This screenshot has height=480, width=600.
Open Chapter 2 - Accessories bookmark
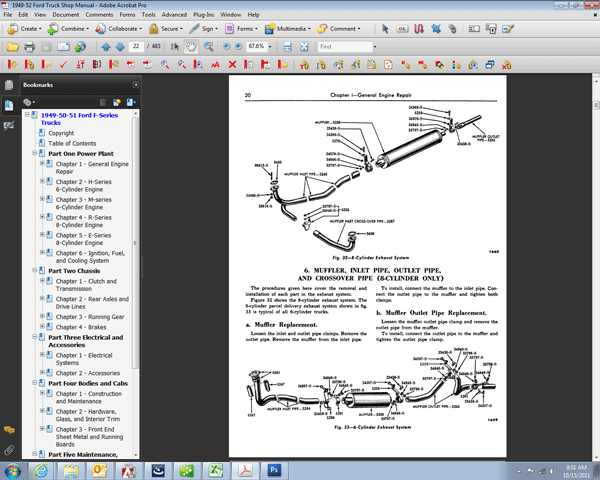point(88,373)
